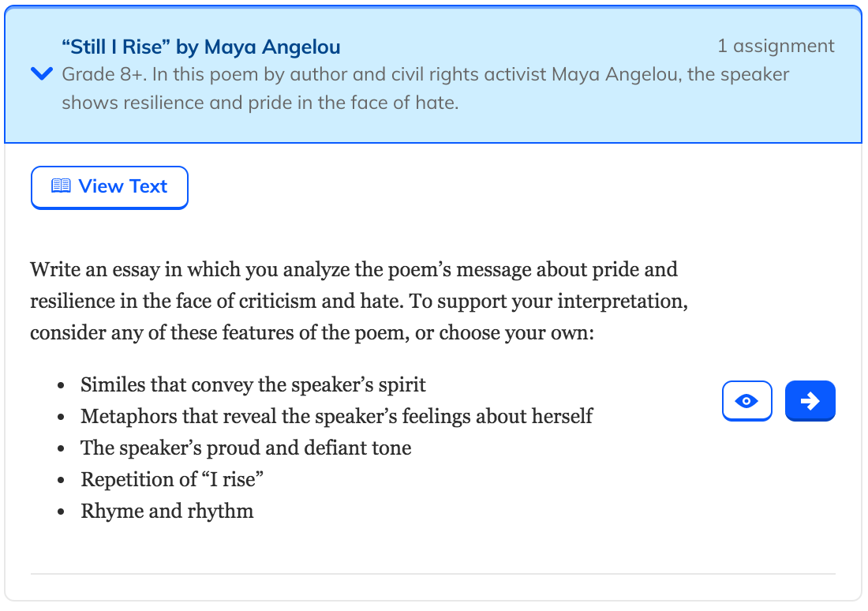
Task: Click the "resilience in the face of criticism" line
Action: coord(359,301)
